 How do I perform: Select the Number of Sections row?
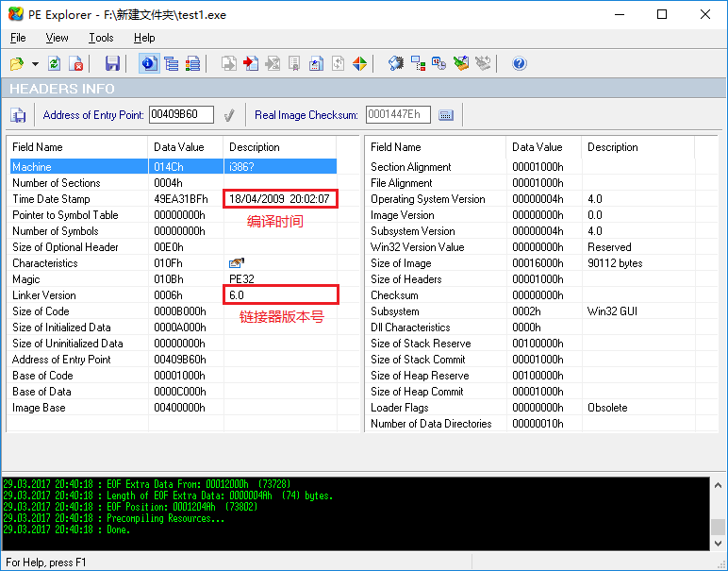(x=174, y=182)
